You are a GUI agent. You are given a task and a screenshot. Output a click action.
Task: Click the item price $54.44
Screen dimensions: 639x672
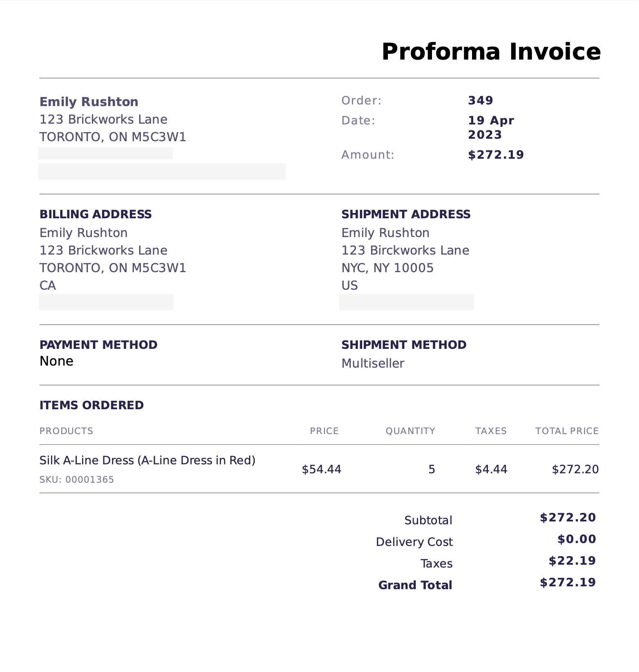tap(321, 469)
